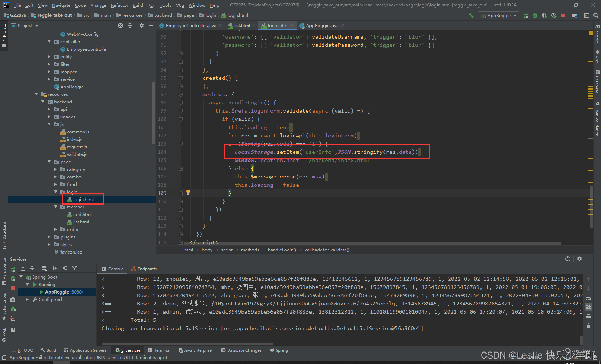Click the Run Anything icon
Viewport: 601px width, 364px height.
[x=587, y=15]
